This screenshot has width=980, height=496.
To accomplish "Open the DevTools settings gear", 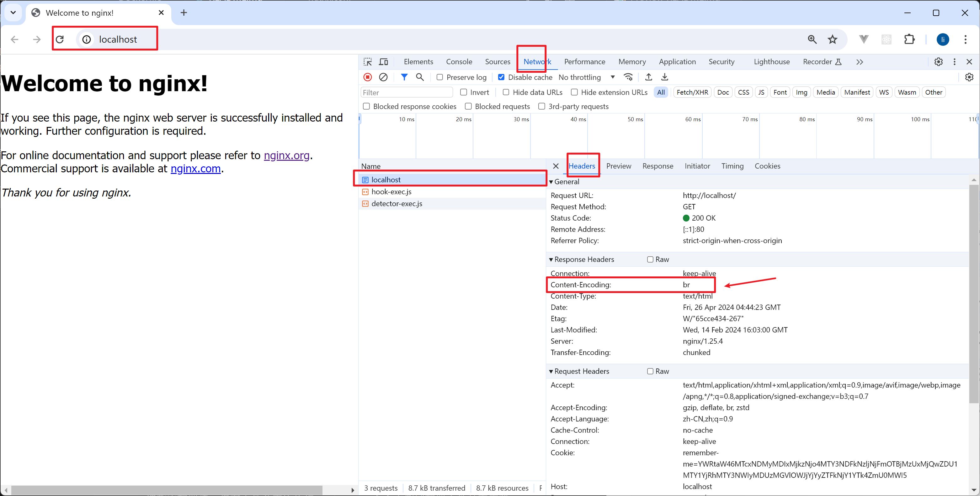I will pos(938,62).
